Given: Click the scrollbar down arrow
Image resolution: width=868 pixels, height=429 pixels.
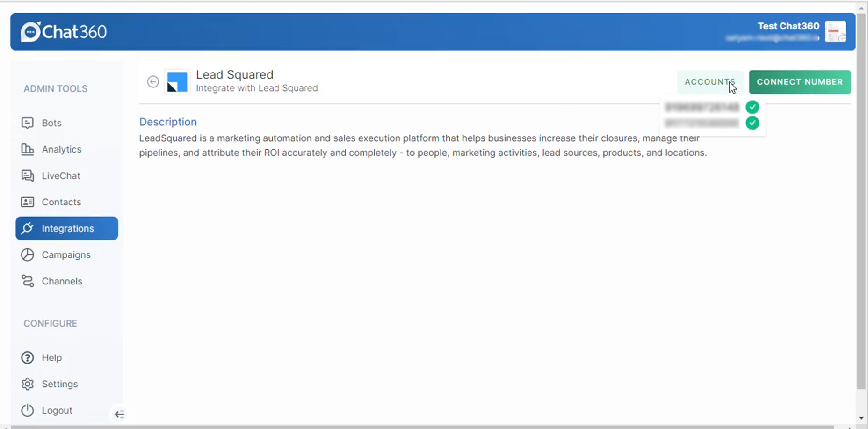Looking at the screenshot, I should click(x=861, y=418).
